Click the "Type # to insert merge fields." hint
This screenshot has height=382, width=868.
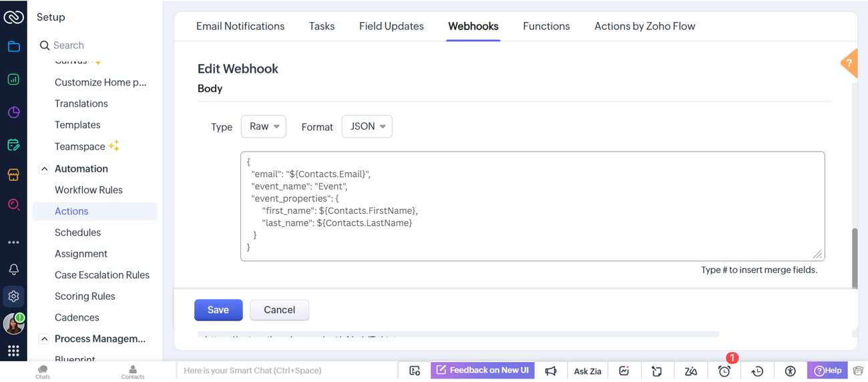coord(759,270)
